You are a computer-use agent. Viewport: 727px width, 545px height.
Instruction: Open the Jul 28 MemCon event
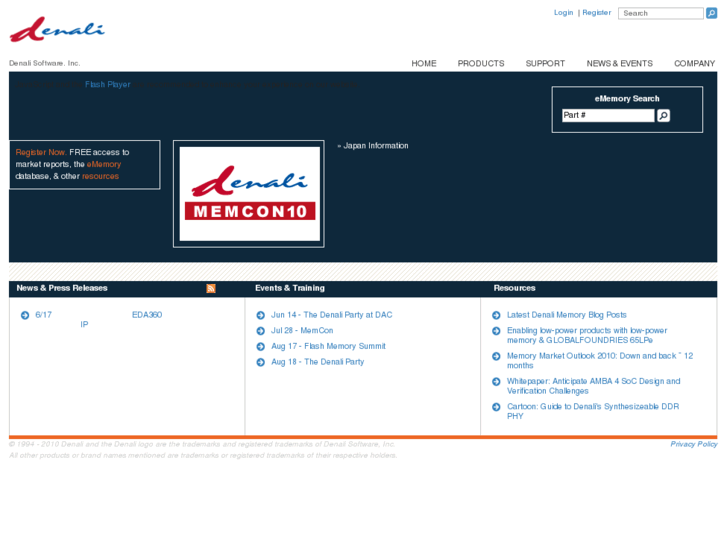tap(302, 331)
